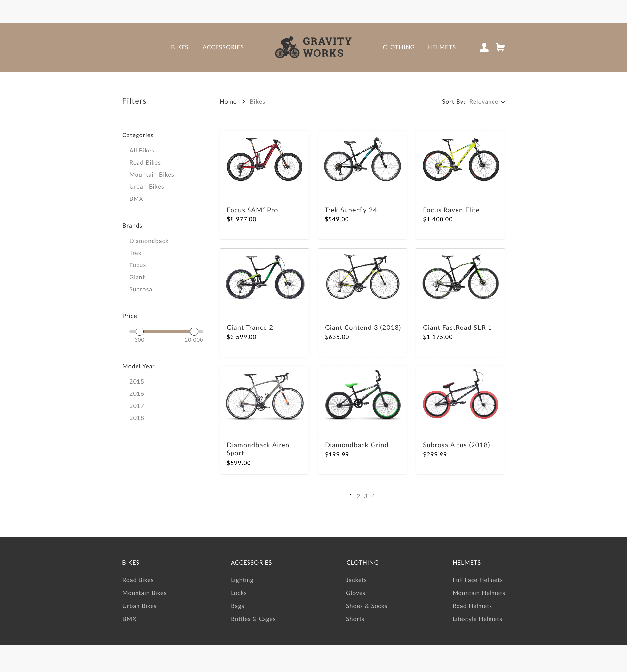Click the Giant FastRoad SLR 1 title
The image size is (627, 672).
tap(457, 328)
